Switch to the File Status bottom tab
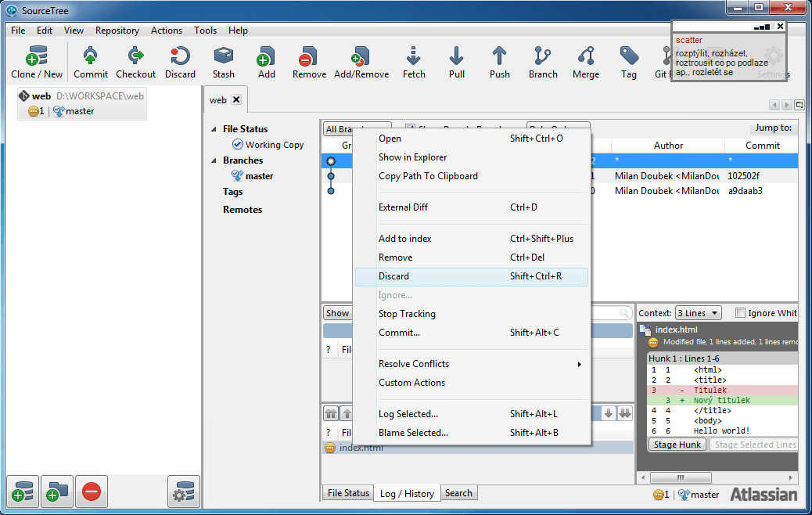Viewport: 812px width, 515px height. tap(349, 493)
